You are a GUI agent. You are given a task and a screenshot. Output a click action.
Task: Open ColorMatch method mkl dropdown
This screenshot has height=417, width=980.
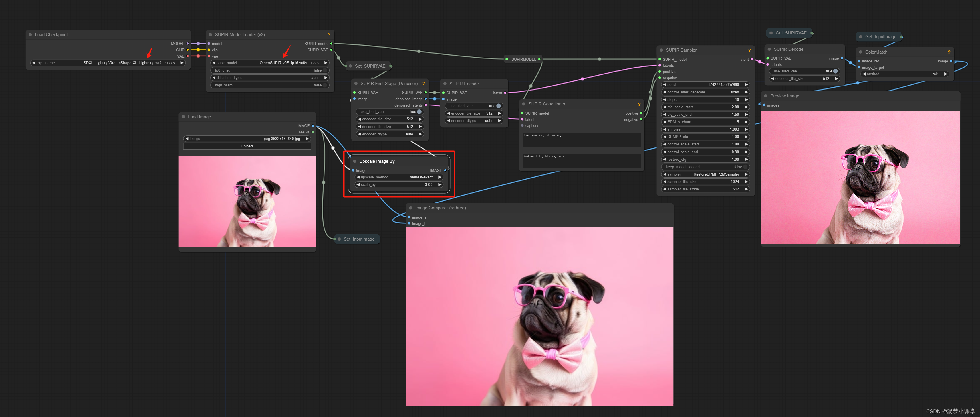click(905, 74)
